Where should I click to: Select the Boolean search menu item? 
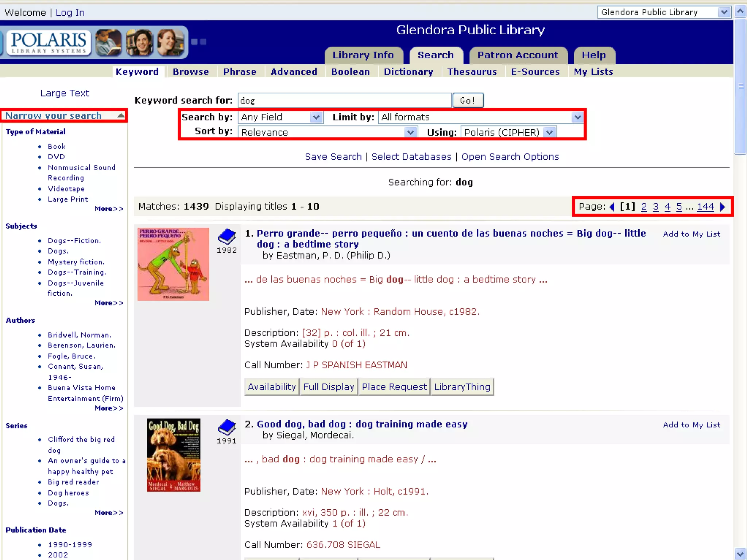click(350, 72)
